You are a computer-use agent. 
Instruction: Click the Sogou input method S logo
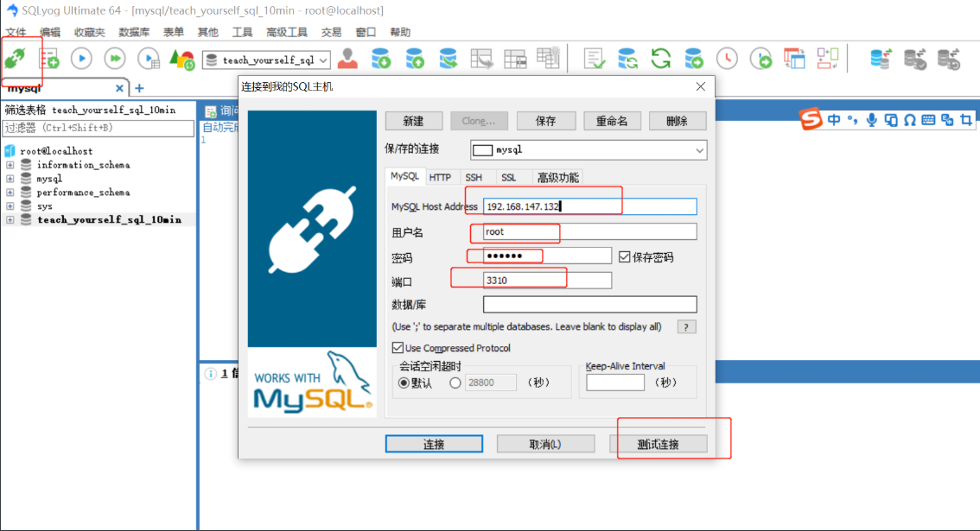click(811, 118)
